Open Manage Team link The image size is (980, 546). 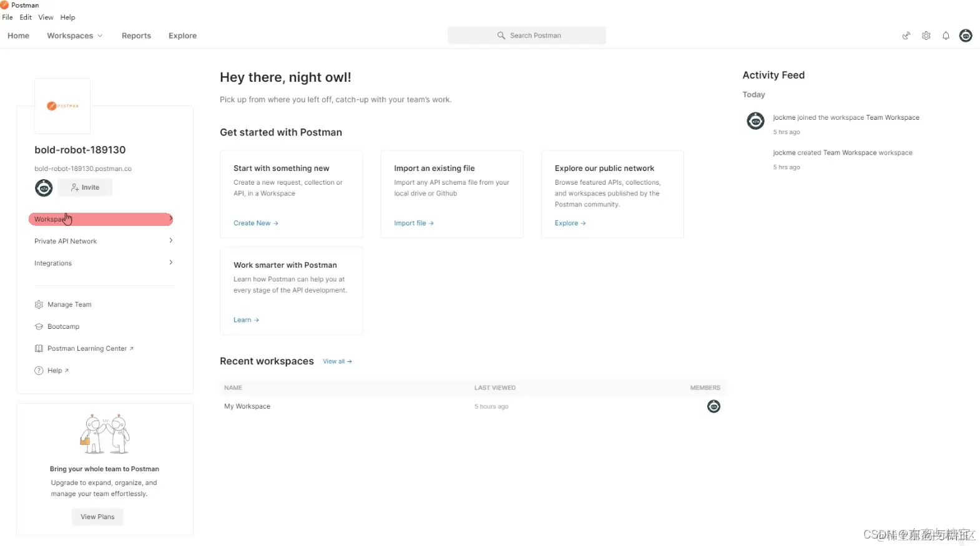tap(69, 305)
